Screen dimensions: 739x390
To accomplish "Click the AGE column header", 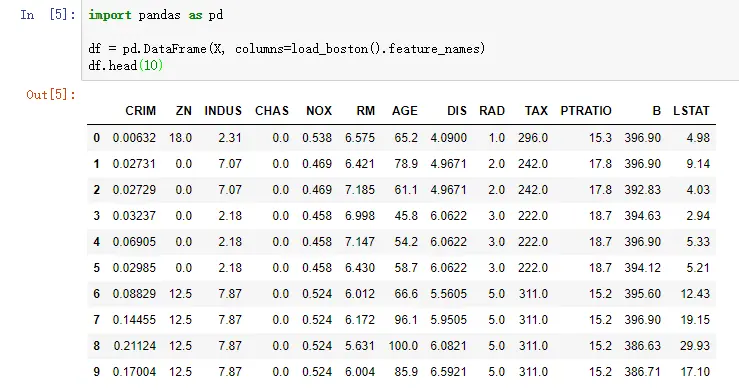I will coord(405,111).
